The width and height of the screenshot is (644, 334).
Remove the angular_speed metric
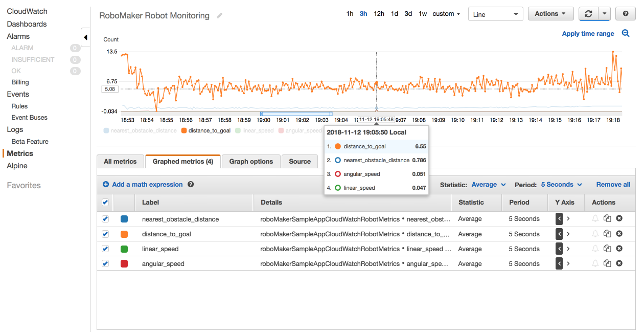pos(619,263)
